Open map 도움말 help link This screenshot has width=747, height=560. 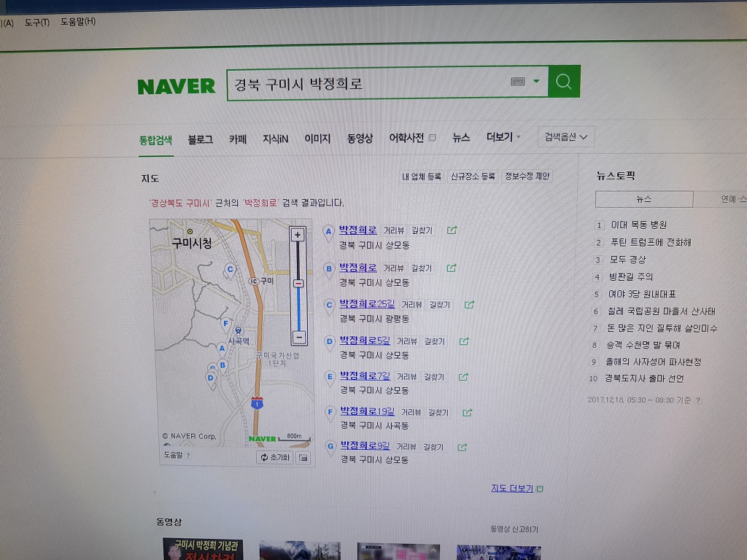[x=177, y=455]
